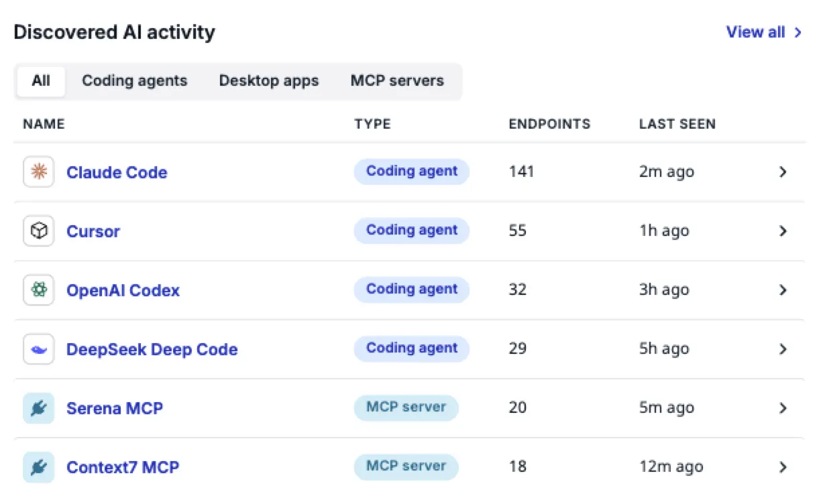Image resolution: width=821 pixels, height=504 pixels.
Task: Click the MCP server badge for Serena
Action: (406, 407)
